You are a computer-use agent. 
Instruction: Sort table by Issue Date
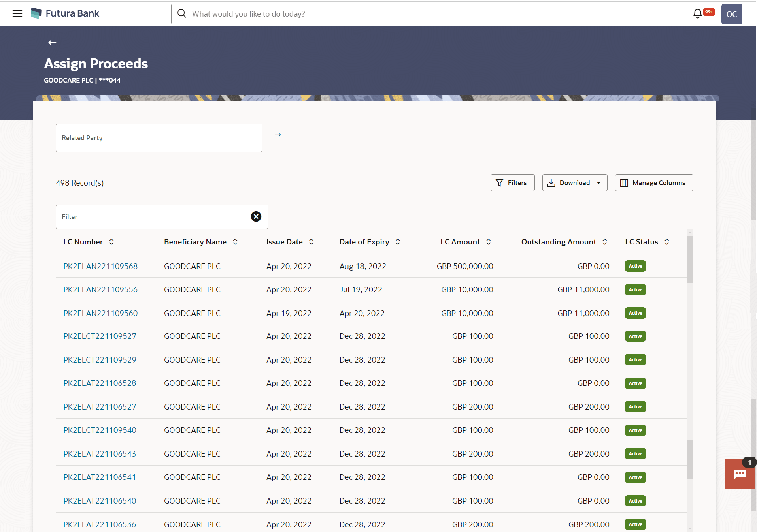[x=311, y=242]
